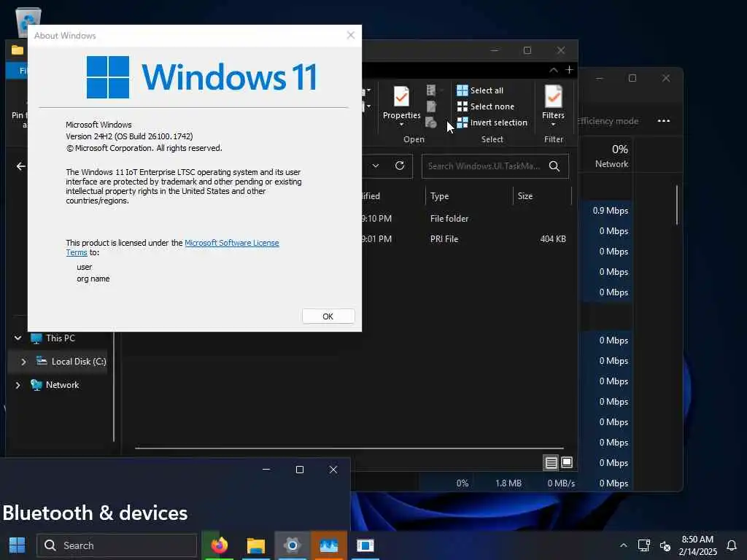Click the 1.8 MB memory value
Image resolution: width=747 pixels, height=560 pixels.
pos(508,483)
